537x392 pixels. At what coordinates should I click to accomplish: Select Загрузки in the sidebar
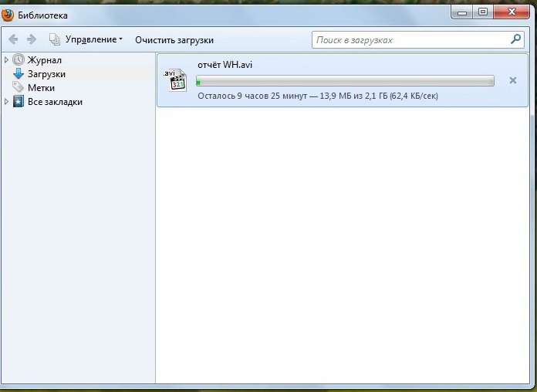(x=46, y=74)
